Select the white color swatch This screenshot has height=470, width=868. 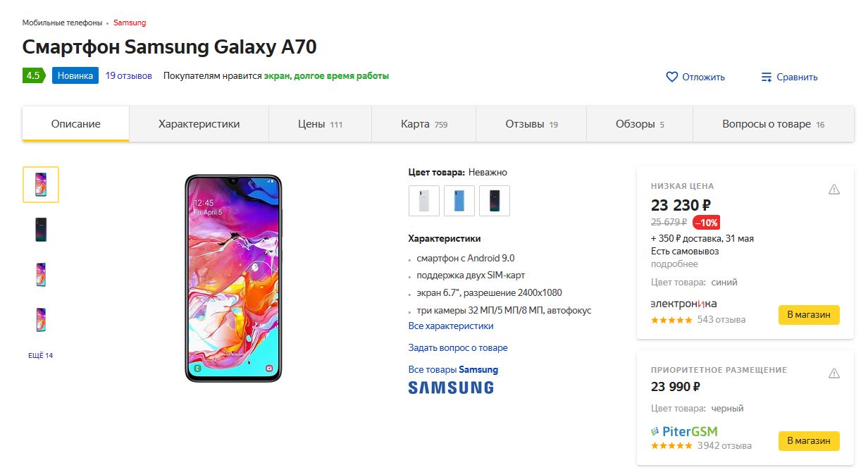(424, 201)
